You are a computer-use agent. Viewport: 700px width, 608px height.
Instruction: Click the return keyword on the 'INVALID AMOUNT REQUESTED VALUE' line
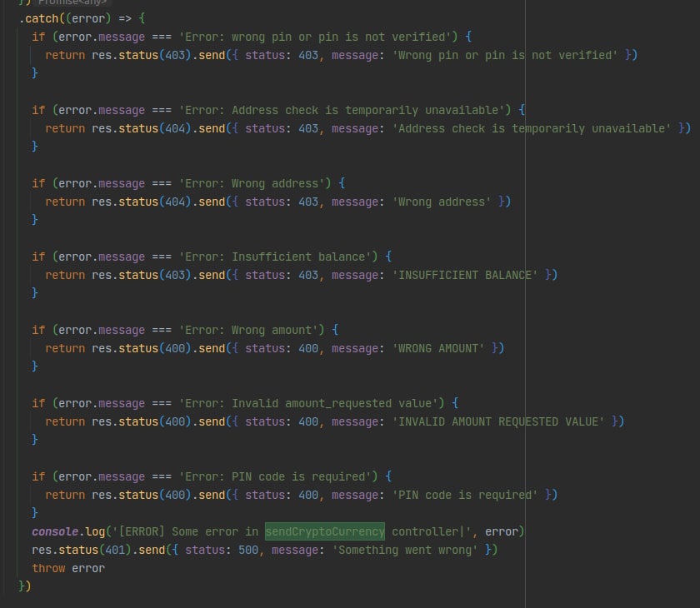point(65,421)
